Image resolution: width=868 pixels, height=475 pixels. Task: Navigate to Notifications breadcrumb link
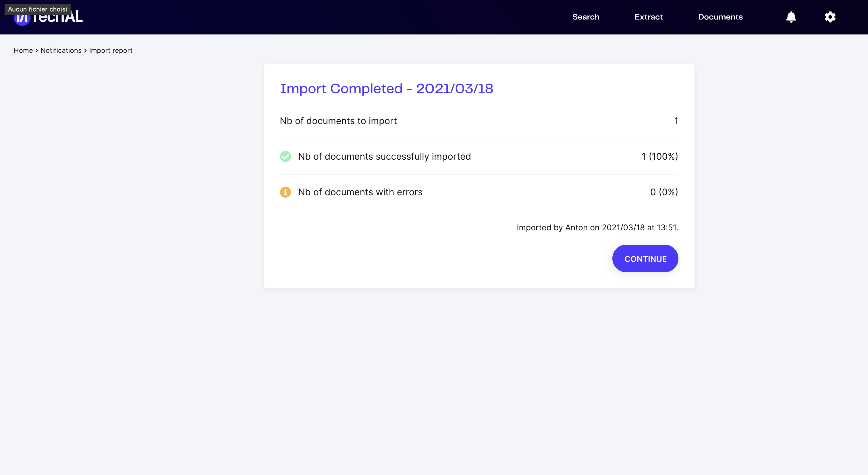point(61,51)
